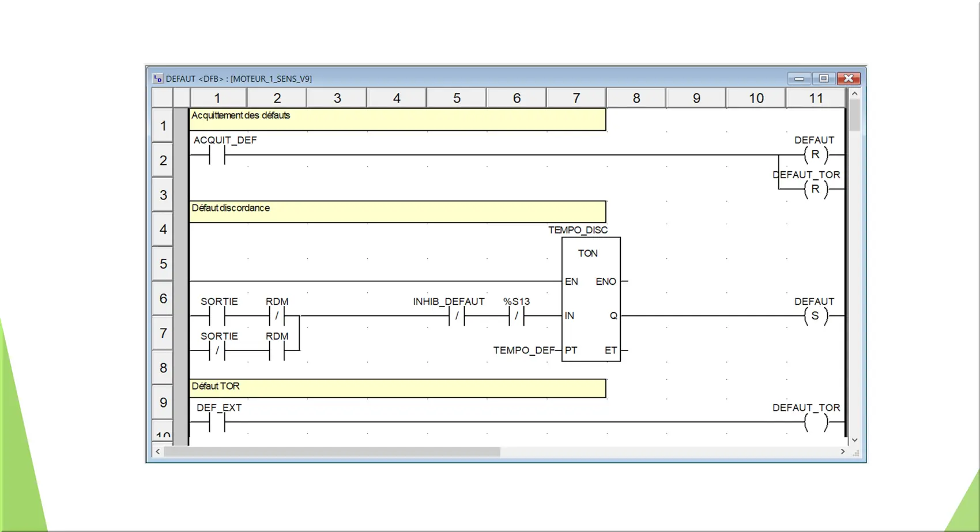Click the vertical scrollbar down arrow
The height and width of the screenshot is (532, 980).
tap(855, 440)
